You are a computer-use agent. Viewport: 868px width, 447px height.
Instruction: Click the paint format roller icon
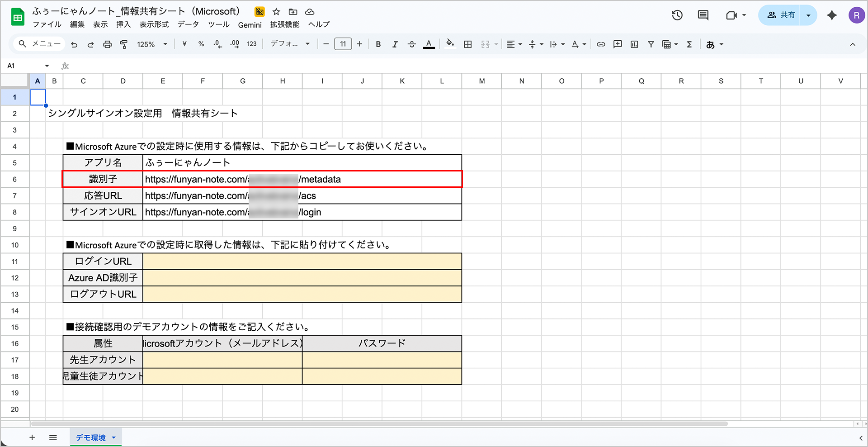coord(123,44)
